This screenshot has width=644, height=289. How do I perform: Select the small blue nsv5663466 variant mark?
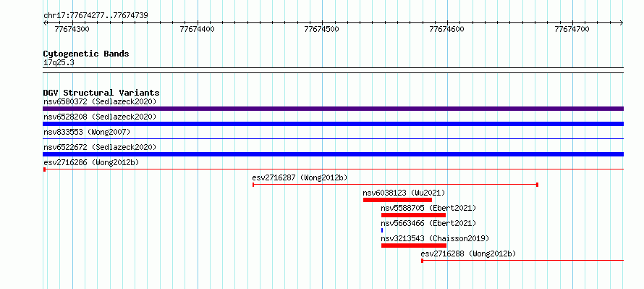pyautogui.click(x=382, y=230)
